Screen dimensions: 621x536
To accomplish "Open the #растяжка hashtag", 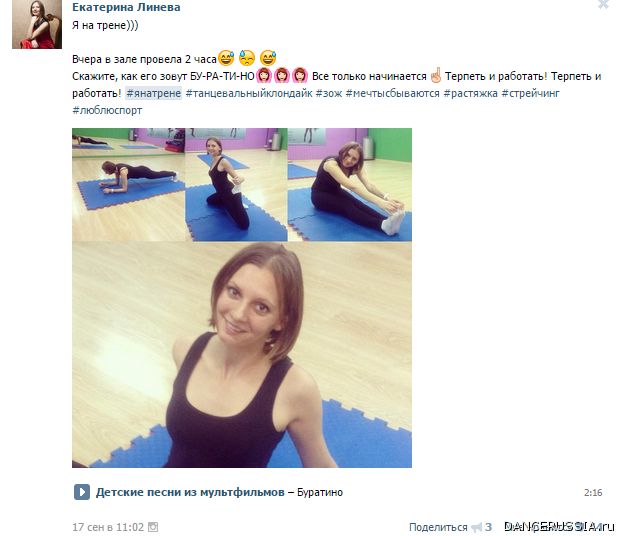I will coord(471,93).
